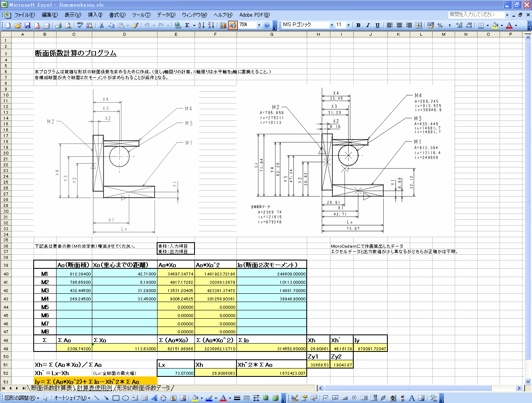This screenshot has height=403, width=532.
Task: Open the zoom percentage dropdown
Action: pyautogui.click(x=259, y=25)
